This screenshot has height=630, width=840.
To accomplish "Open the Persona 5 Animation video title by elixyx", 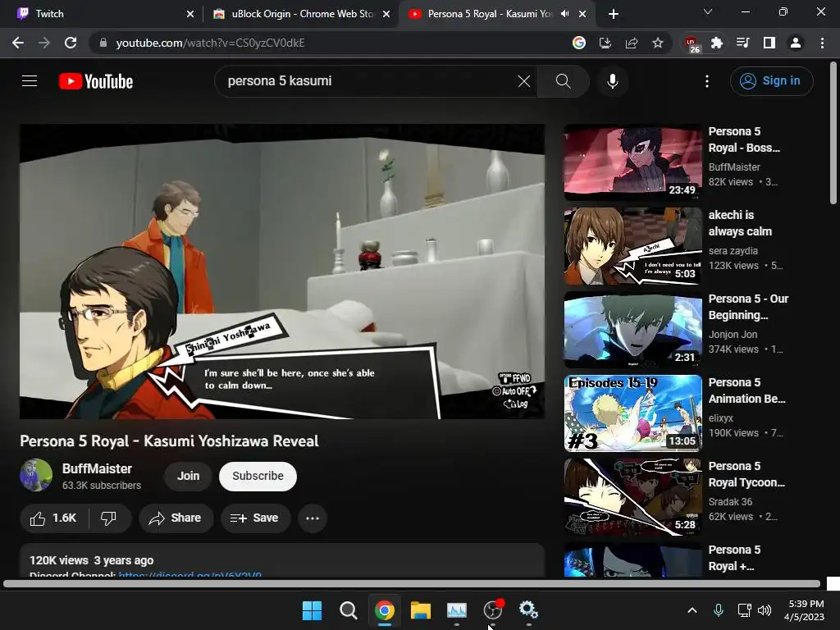I will (746, 390).
